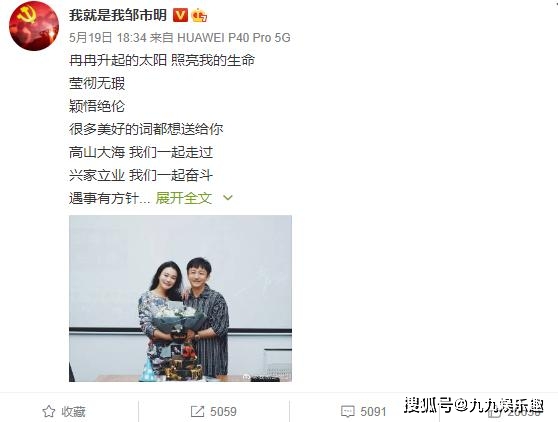This screenshot has width=558, height=422.
Task: Click the repost share icon
Action: 197,412
